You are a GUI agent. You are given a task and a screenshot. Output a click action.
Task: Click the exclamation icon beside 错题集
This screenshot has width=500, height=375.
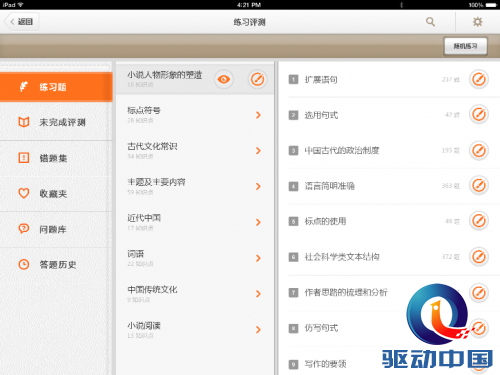(24, 158)
